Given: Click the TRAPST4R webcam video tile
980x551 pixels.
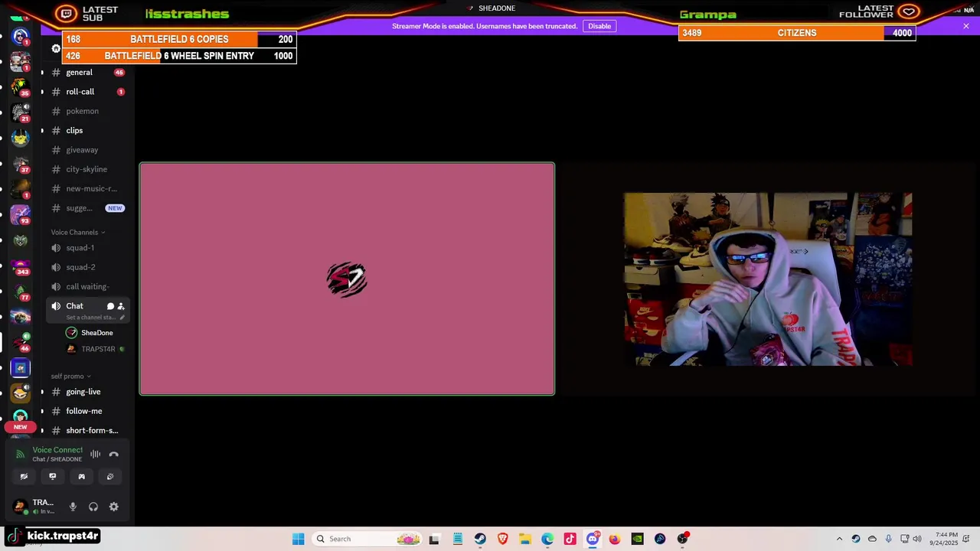Looking at the screenshot, I should click(768, 279).
